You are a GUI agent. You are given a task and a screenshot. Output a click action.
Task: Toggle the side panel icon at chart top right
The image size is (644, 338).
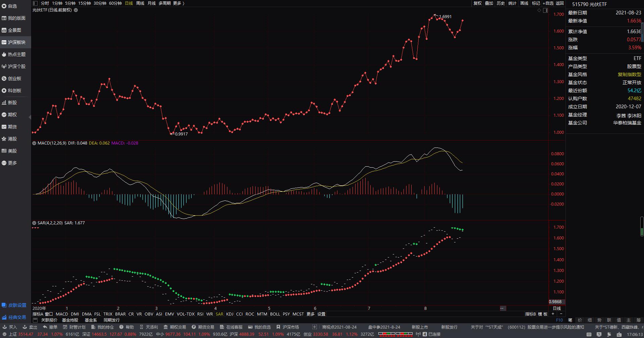point(545,10)
